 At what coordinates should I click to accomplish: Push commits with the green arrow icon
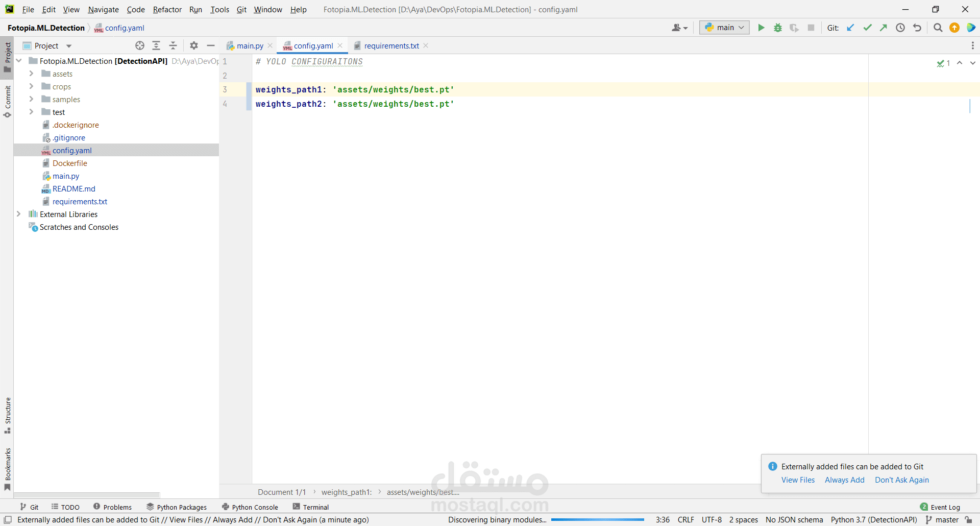pyautogui.click(x=884, y=28)
